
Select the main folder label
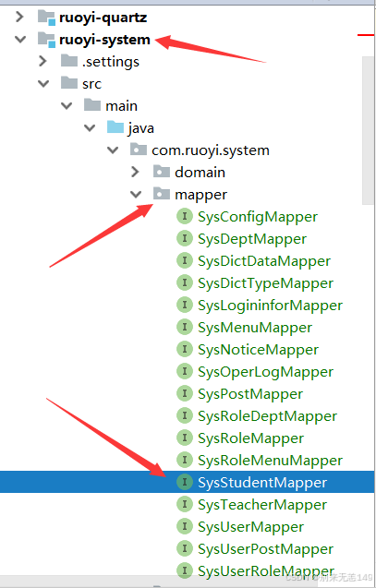coord(122,106)
